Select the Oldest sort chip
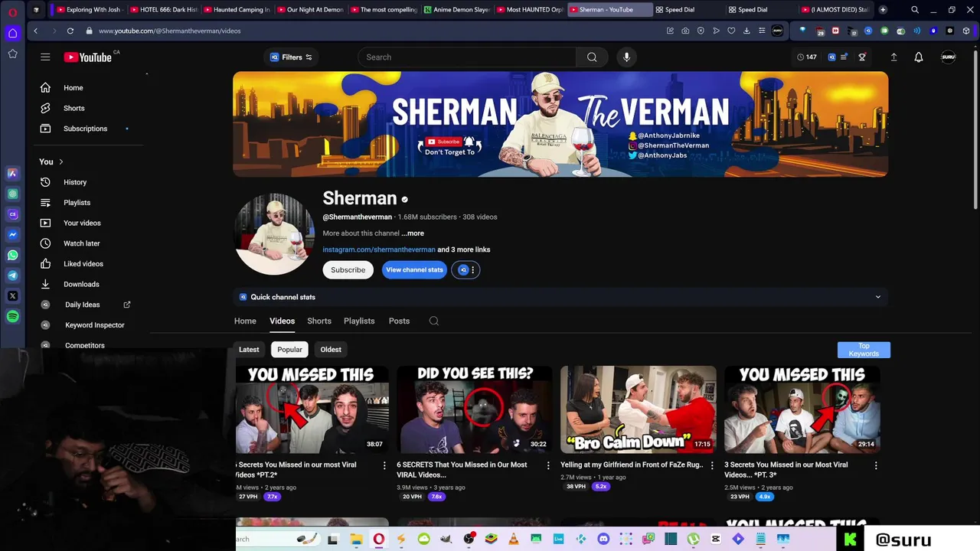980x551 pixels. click(x=331, y=349)
